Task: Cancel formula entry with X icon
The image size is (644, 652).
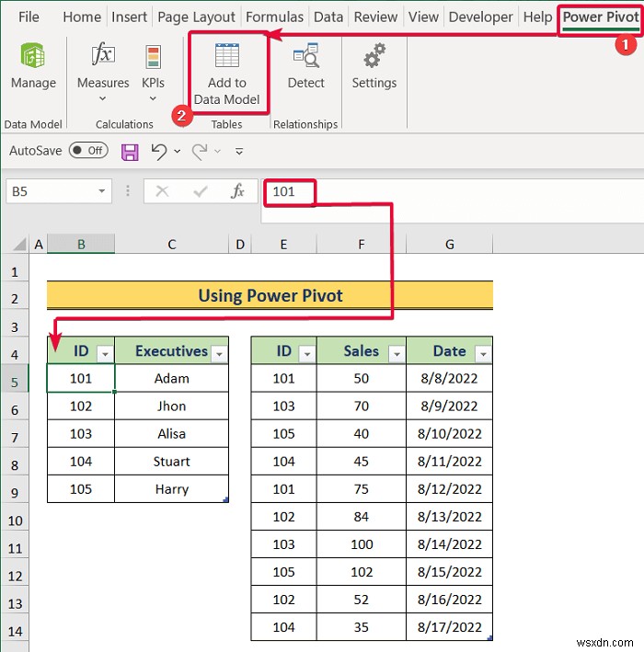Action: tap(162, 191)
